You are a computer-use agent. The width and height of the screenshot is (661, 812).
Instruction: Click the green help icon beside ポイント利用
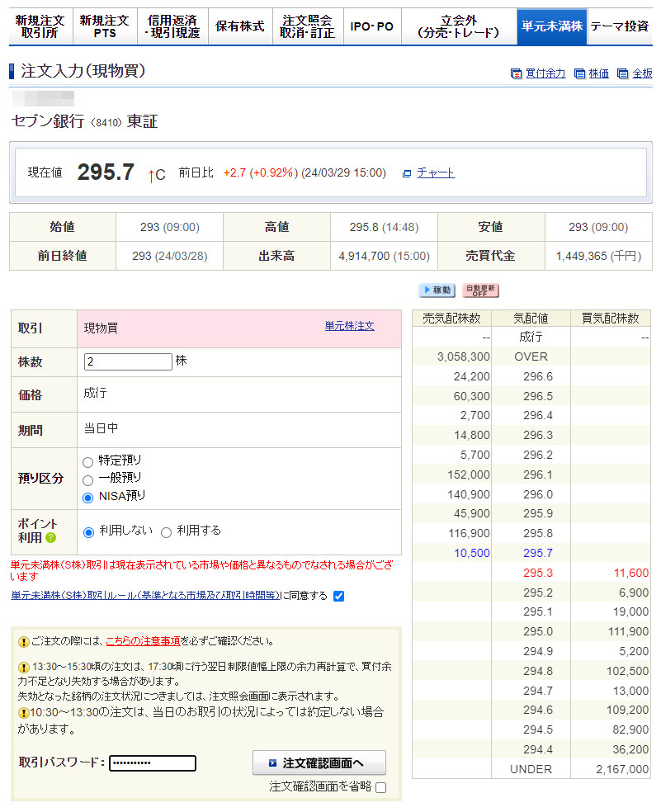click(x=51, y=538)
